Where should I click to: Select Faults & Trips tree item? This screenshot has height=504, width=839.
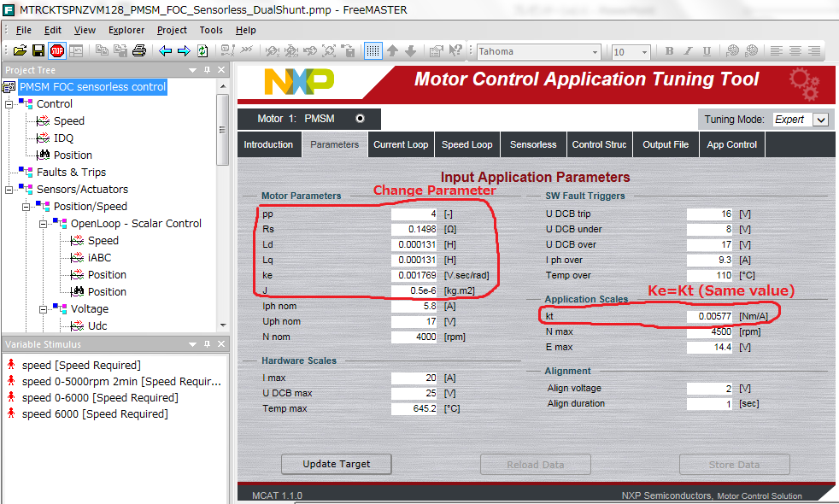pos(71,173)
